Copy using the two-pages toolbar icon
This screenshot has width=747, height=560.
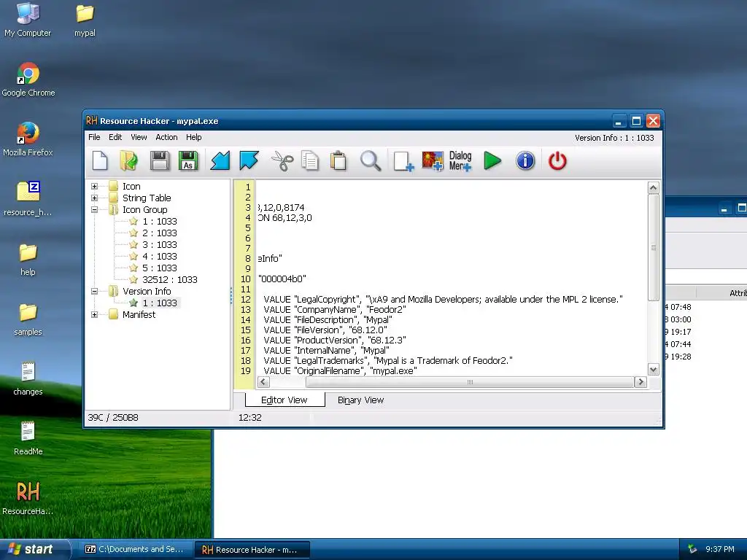pyautogui.click(x=309, y=161)
